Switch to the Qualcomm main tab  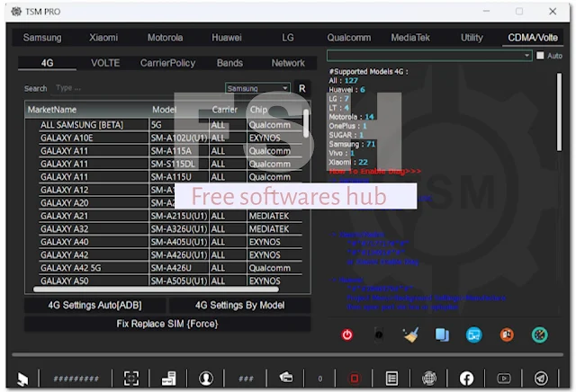point(349,38)
